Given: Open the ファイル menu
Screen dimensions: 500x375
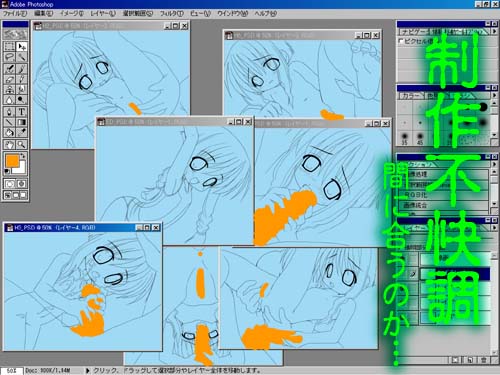Looking at the screenshot, I should click(15, 14).
